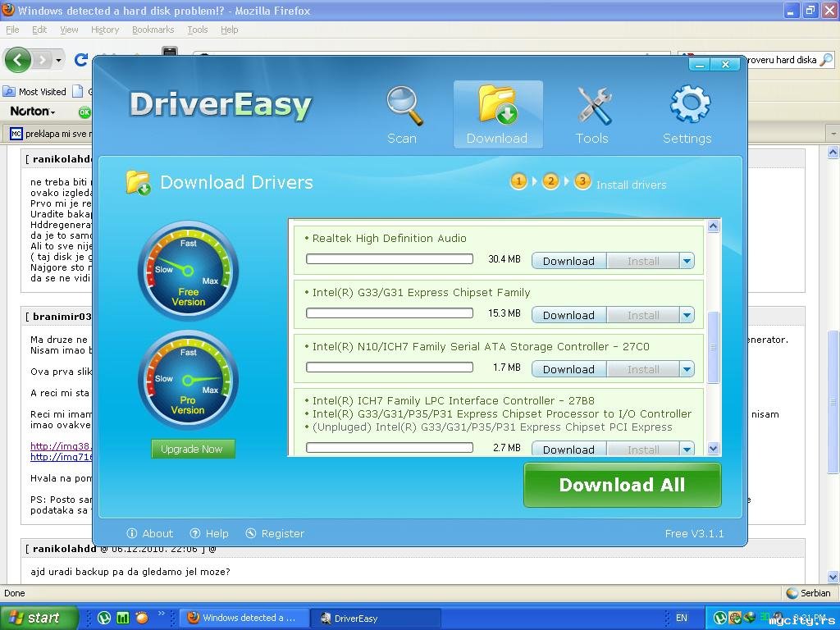Open the Firefox Bookmarks menu
Screen dimensions: 840x630
[x=153, y=30]
